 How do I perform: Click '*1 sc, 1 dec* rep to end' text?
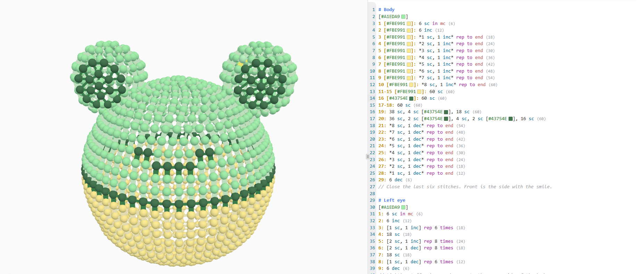[x=421, y=173]
